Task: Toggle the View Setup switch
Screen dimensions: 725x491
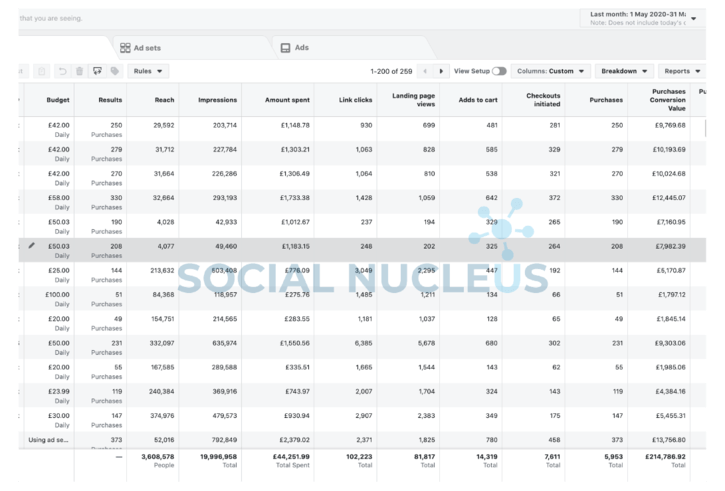Action: [x=498, y=71]
